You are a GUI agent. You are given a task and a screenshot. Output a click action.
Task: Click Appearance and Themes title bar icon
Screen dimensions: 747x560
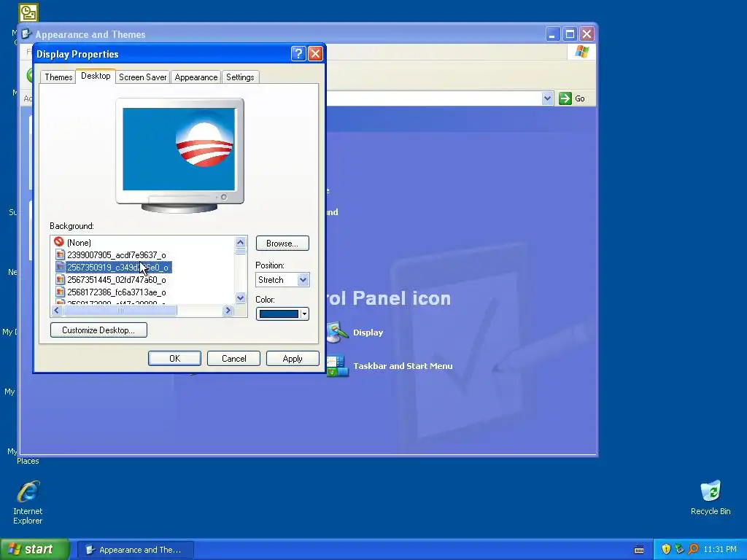(26, 34)
